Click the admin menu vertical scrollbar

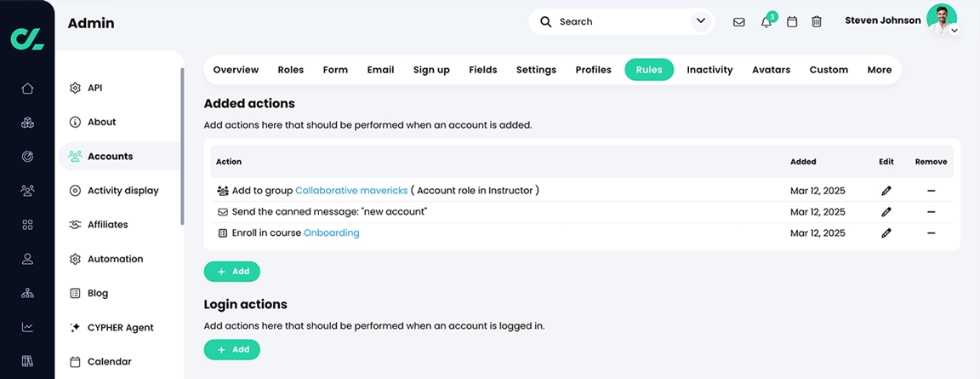(182, 146)
